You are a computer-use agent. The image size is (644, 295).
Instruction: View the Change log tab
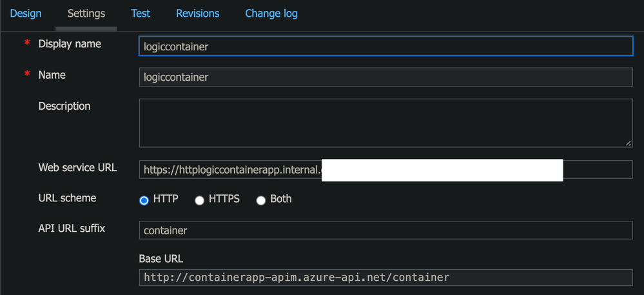click(271, 13)
